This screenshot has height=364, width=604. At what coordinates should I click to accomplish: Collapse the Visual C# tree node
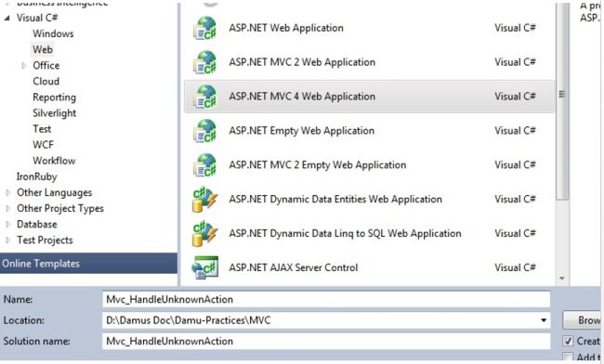click(x=7, y=18)
